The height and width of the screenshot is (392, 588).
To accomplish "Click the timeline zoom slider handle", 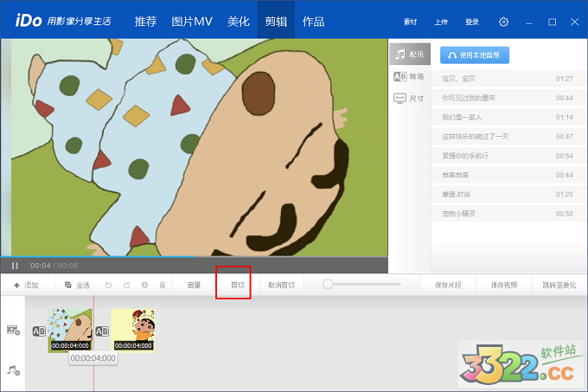I will point(328,284).
